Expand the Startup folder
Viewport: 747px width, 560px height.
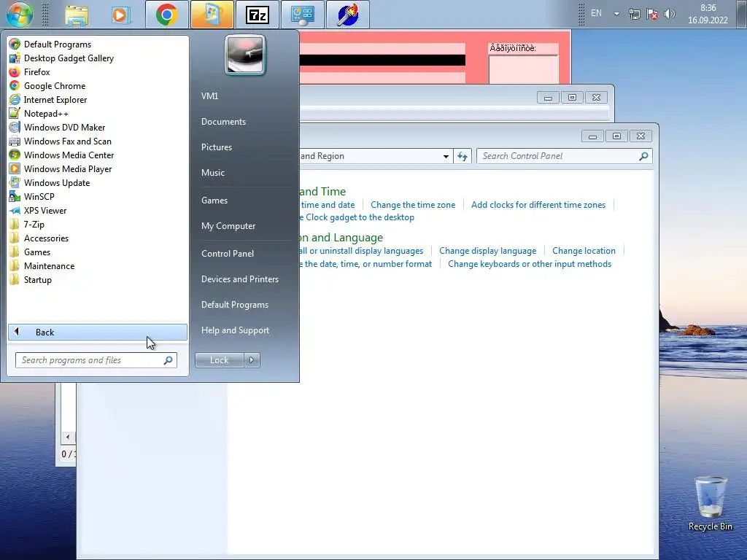[x=37, y=279]
